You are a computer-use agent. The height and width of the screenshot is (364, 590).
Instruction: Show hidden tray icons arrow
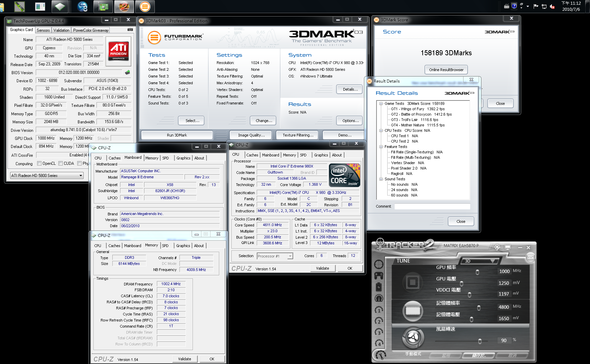528,6
